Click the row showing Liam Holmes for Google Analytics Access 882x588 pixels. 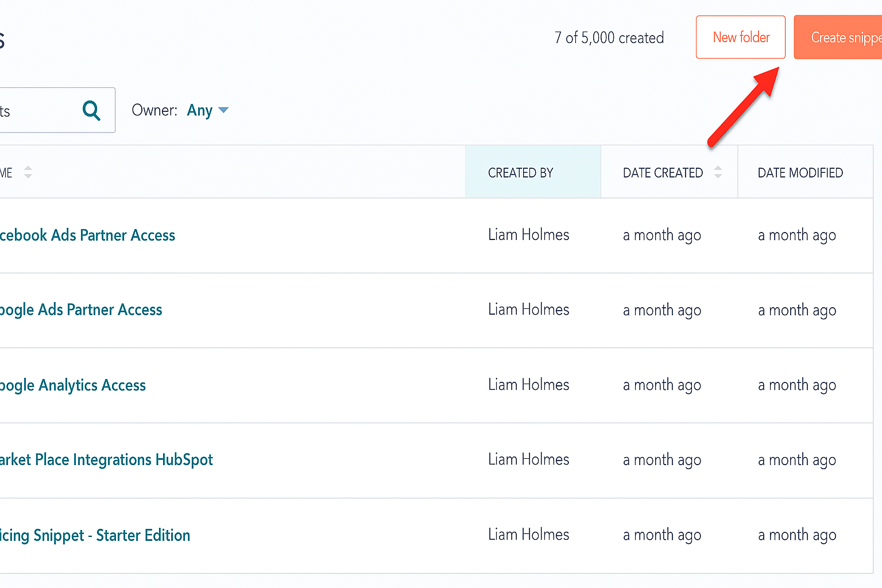528,385
